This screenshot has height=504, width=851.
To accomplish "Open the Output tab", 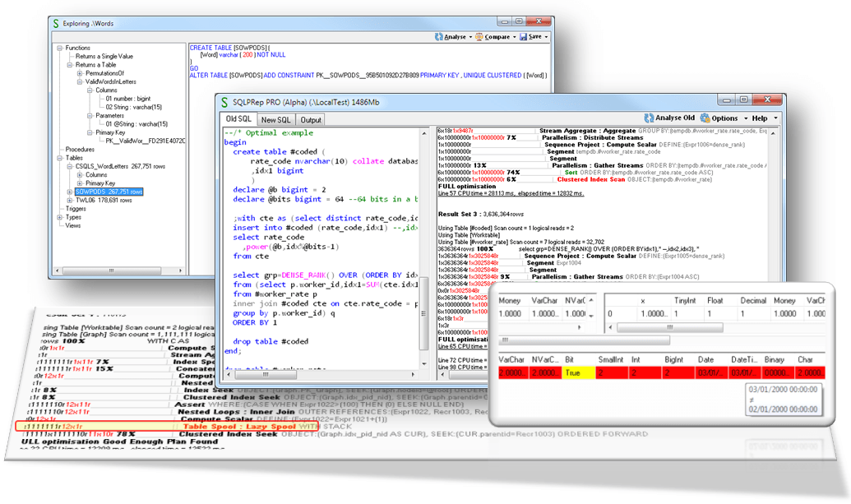I will 311,120.
